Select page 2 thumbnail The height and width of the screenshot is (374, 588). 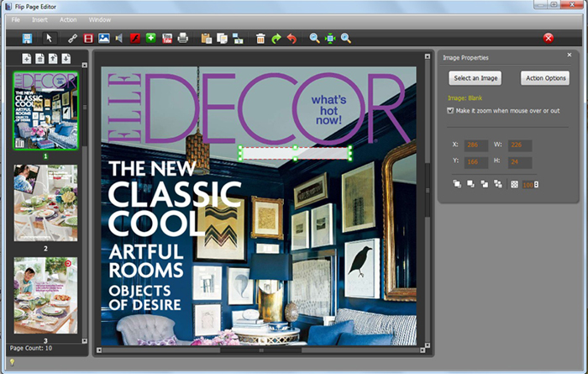tap(45, 203)
